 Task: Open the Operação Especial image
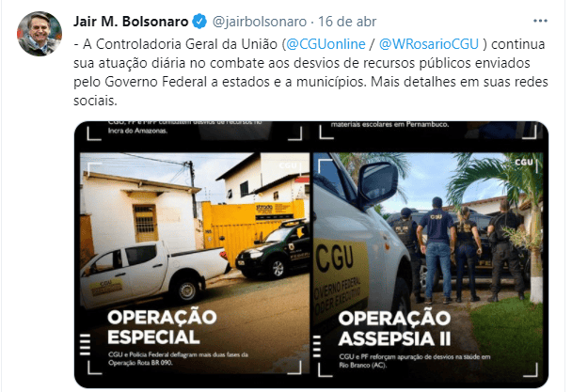(195, 263)
